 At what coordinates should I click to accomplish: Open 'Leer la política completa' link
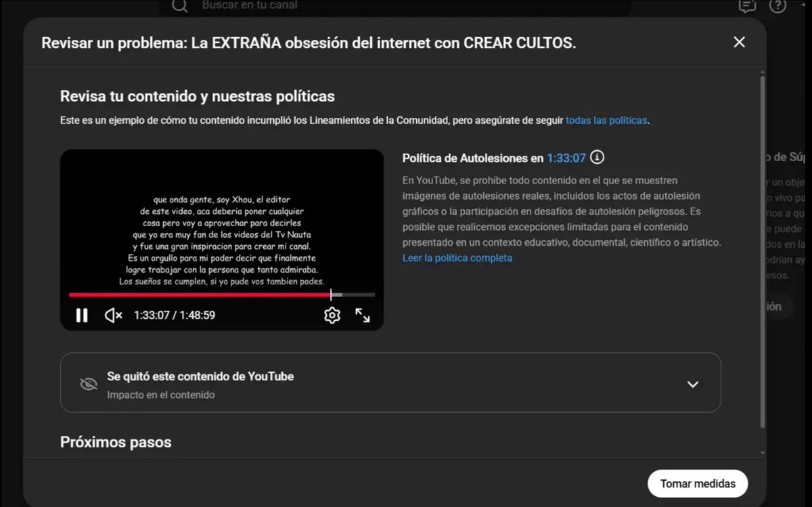[x=457, y=258]
